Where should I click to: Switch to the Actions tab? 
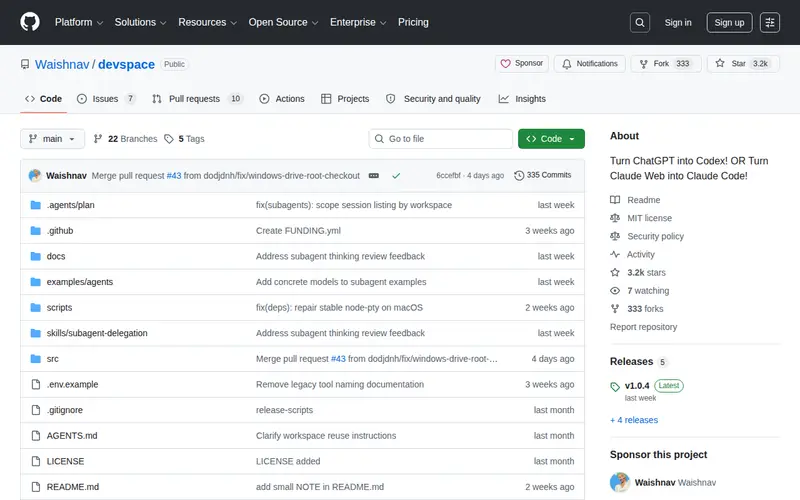click(x=282, y=98)
